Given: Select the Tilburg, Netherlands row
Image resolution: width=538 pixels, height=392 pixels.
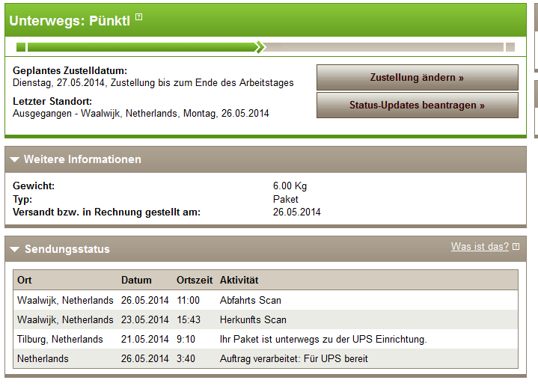Looking at the screenshot, I should click(266, 339).
